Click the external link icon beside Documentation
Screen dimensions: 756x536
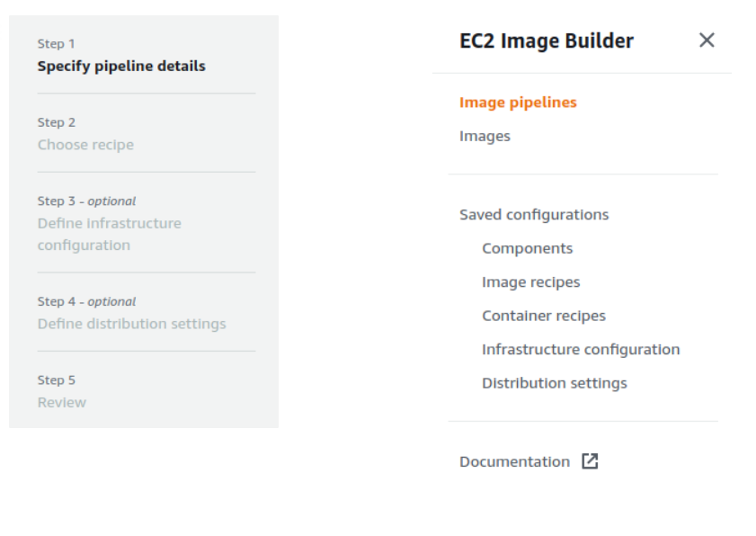click(x=590, y=461)
